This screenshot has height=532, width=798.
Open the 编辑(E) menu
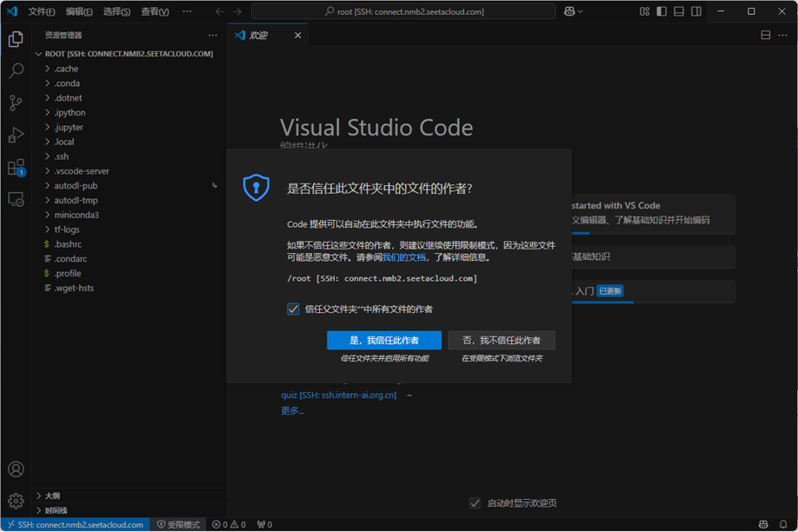[79, 11]
